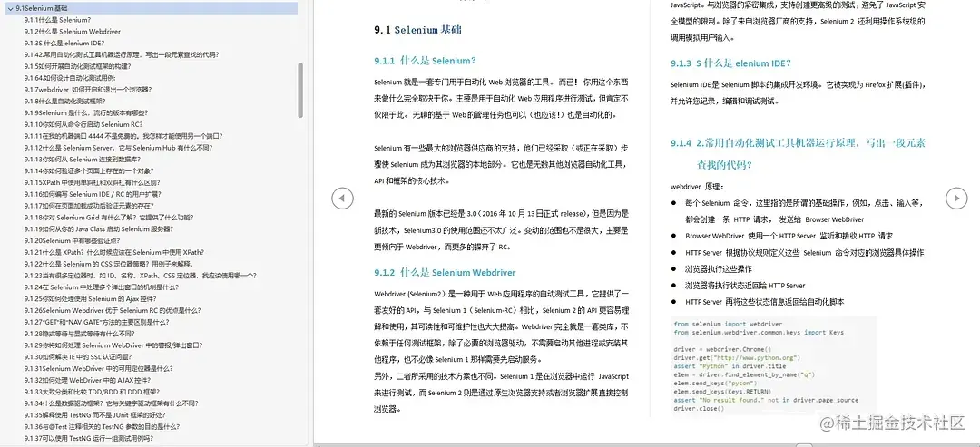980x447 pixels.
Task: Open outline item 9.1.30 解决 IE 中的 SSL 认证问题
Action: click(78, 356)
